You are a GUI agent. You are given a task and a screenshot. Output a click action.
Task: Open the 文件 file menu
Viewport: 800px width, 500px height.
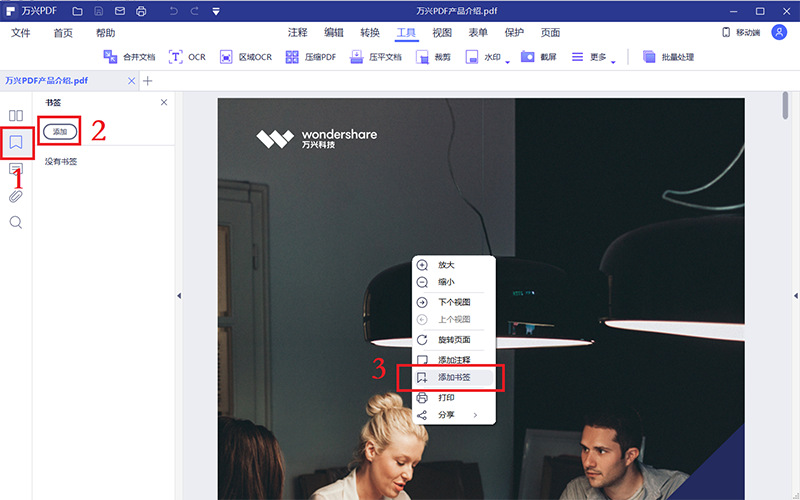pyautogui.click(x=21, y=33)
